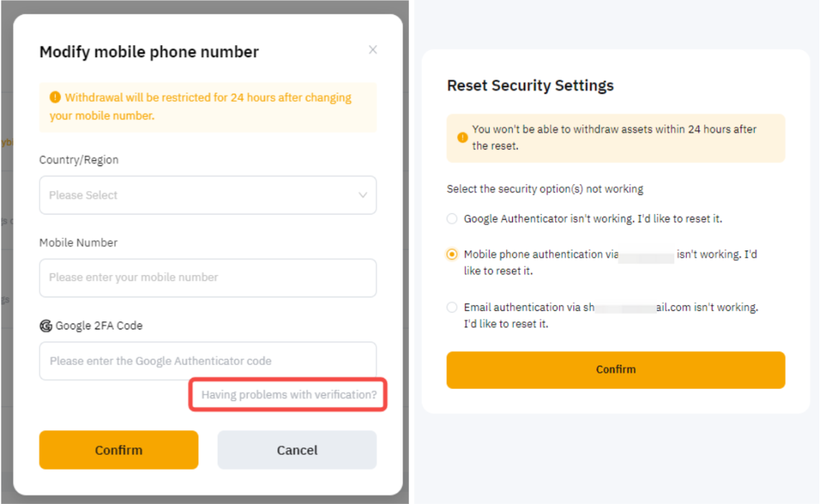Click the Google Authenticator code input box
This screenshot has height=504, width=820.
coord(208,361)
